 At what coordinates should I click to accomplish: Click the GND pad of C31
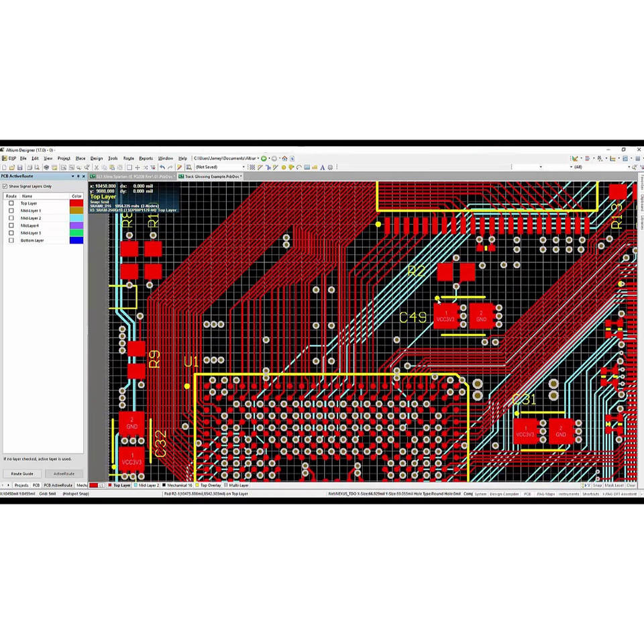pos(561,431)
